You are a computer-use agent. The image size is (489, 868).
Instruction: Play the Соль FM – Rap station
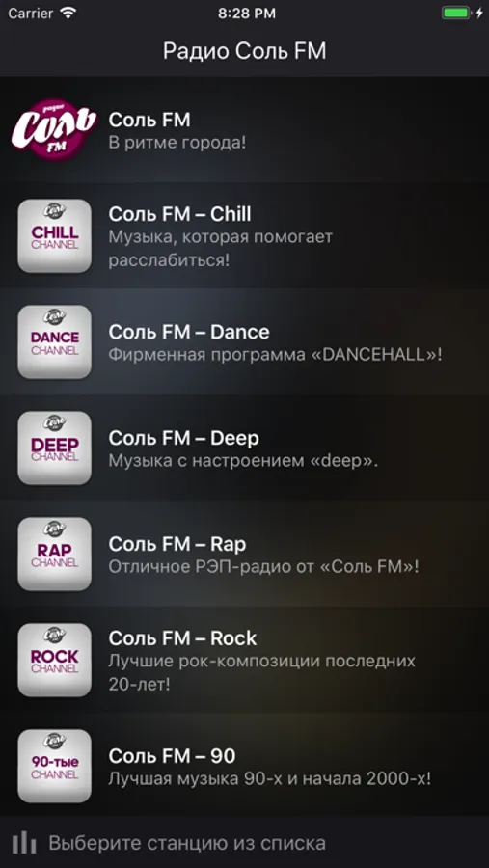[x=244, y=555]
